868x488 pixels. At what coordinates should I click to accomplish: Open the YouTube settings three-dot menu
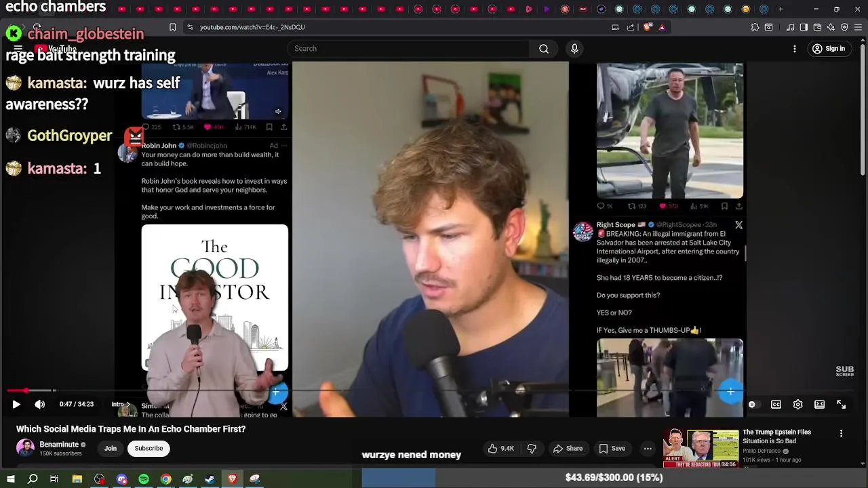point(795,49)
